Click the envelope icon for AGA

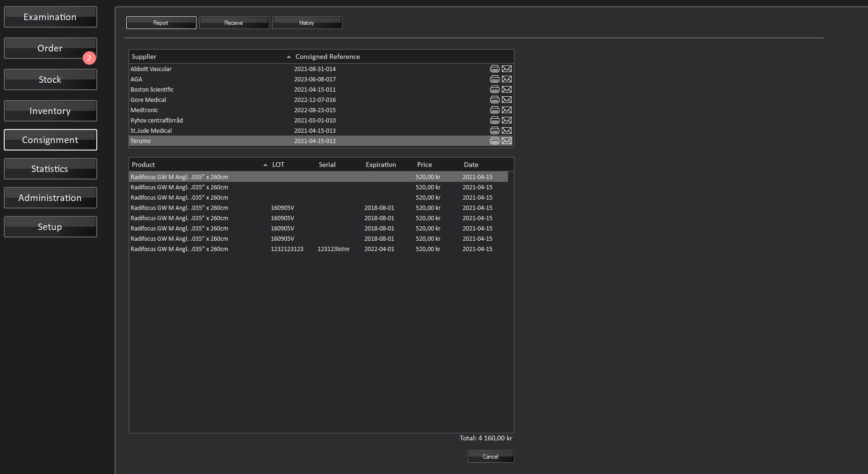(x=506, y=79)
